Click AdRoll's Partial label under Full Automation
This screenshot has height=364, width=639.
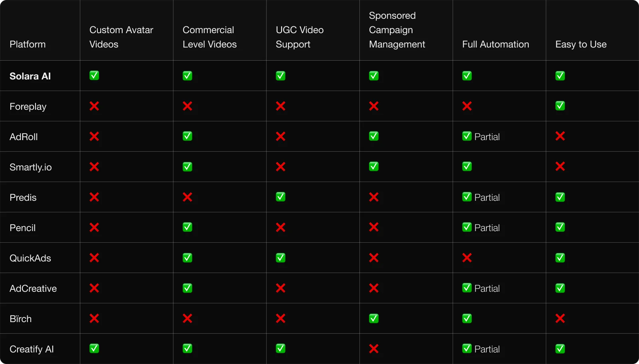[487, 137]
